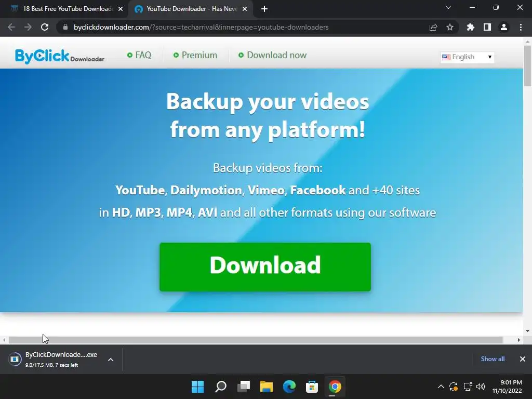Open the tab search chevron in title bar
The width and height of the screenshot is (532, 399).
pos(448,7)
